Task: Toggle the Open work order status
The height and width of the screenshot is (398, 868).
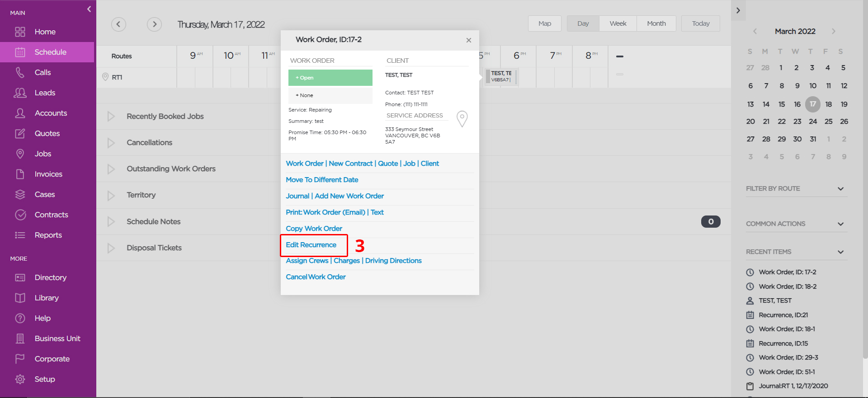Action: point(330,78)
